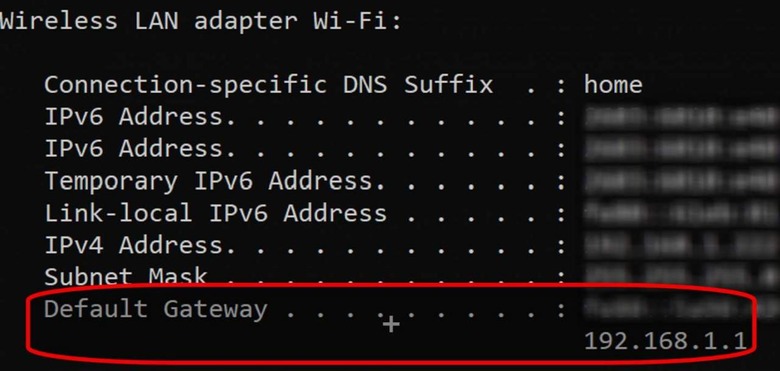Click the red highlight oval outline
This screenshot has height=371, width=780.
click(x=392, y=325)
